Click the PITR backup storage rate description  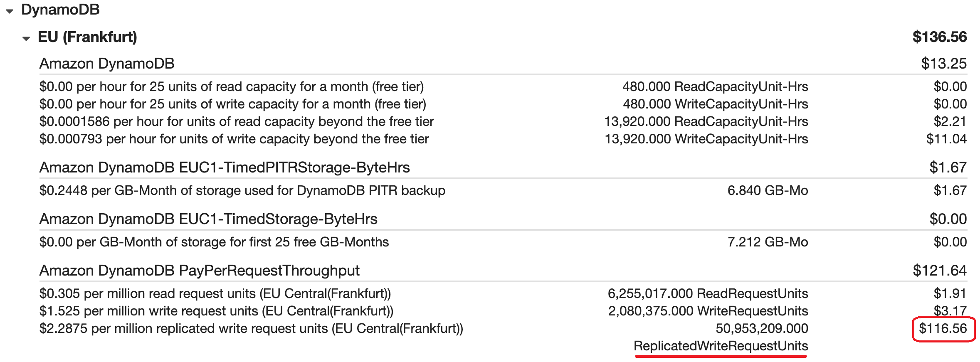[242, 190]
